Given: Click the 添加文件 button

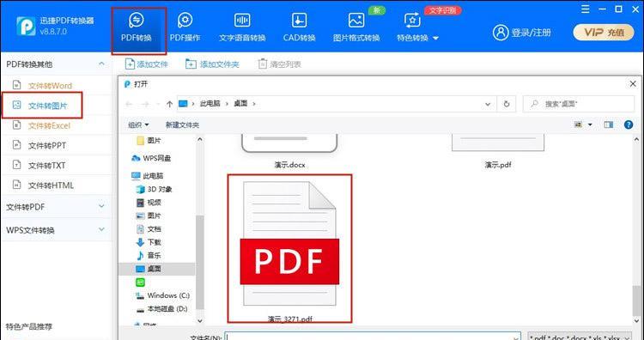Looking at the screenshot, I should coord(146,64).
